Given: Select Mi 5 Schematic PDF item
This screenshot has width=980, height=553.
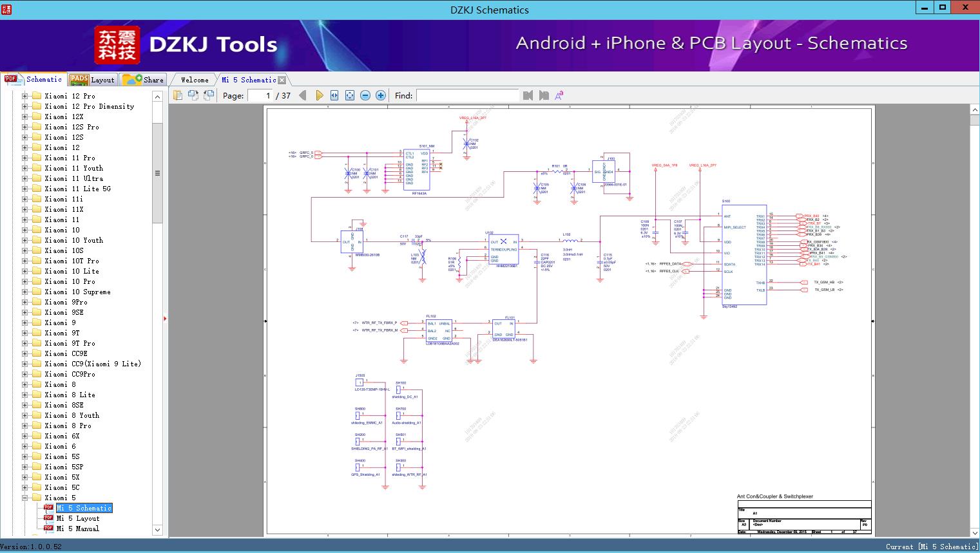Looking at the screenshot, I should pyautogui.click(x=84, y=508).
